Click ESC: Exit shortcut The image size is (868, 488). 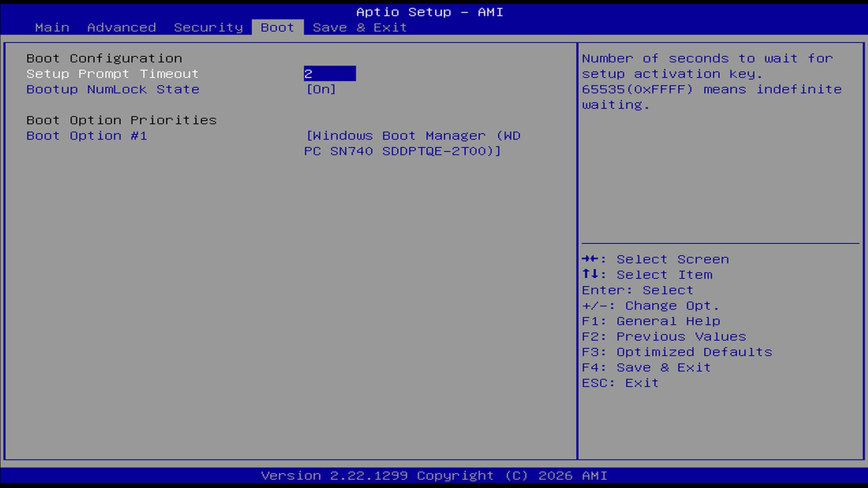point(620,383)
